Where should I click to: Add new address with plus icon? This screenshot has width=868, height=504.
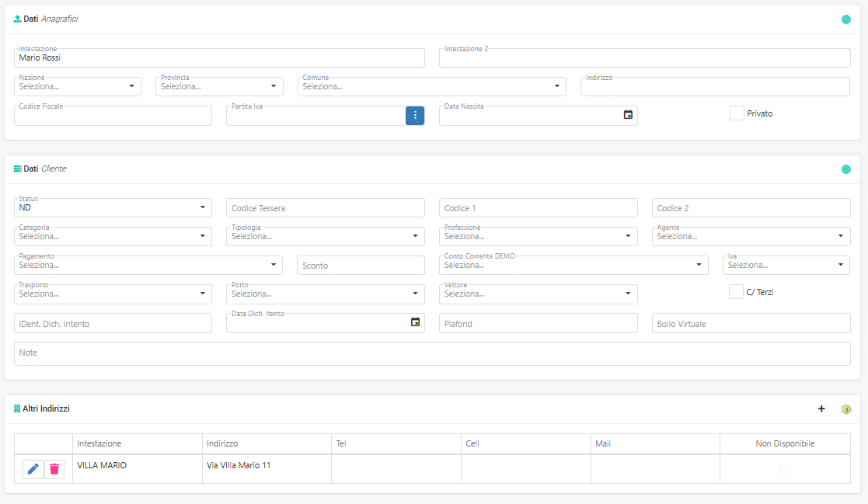coord(821,408)
